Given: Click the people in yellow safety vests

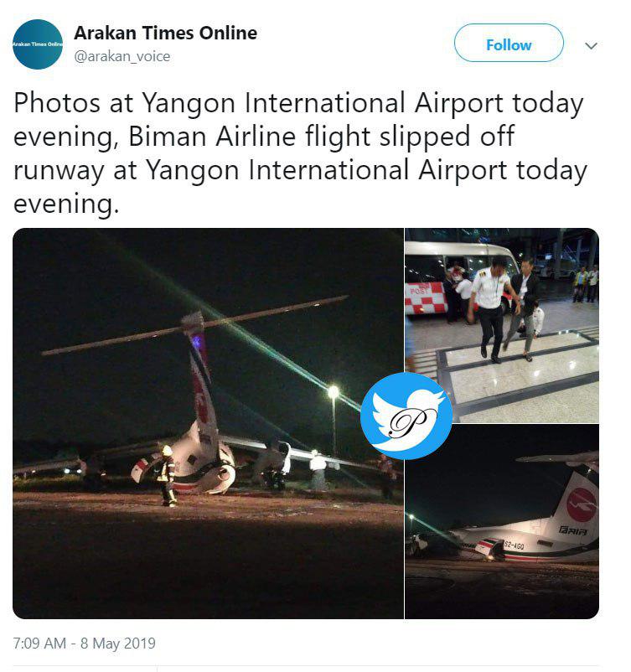Looking at the screenshot, I should 587,284.
